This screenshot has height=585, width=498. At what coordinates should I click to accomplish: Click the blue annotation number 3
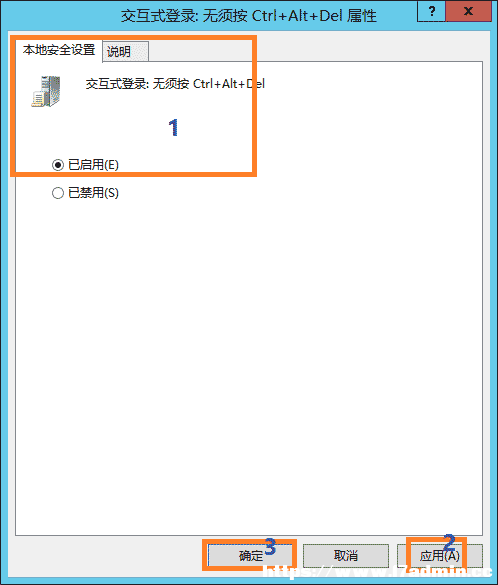(270, 547)
